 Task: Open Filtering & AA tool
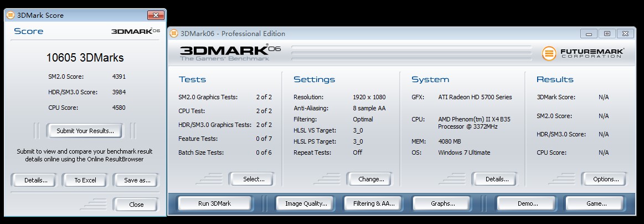(374, 203)
